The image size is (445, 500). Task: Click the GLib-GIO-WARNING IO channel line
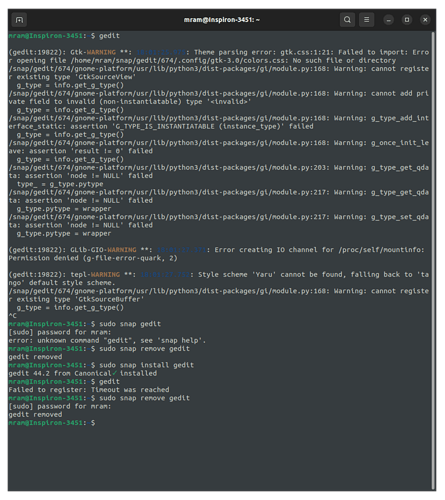[x=217, y=250]
